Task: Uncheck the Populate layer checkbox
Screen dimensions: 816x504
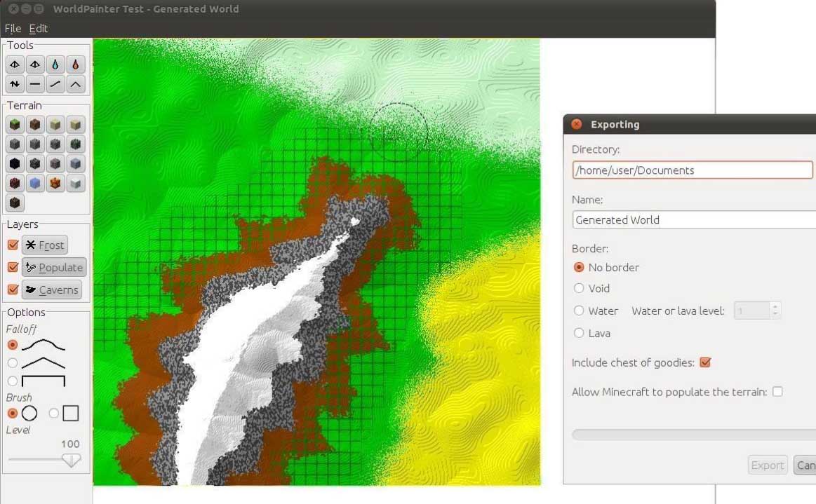Action: (x=13, y=267)
